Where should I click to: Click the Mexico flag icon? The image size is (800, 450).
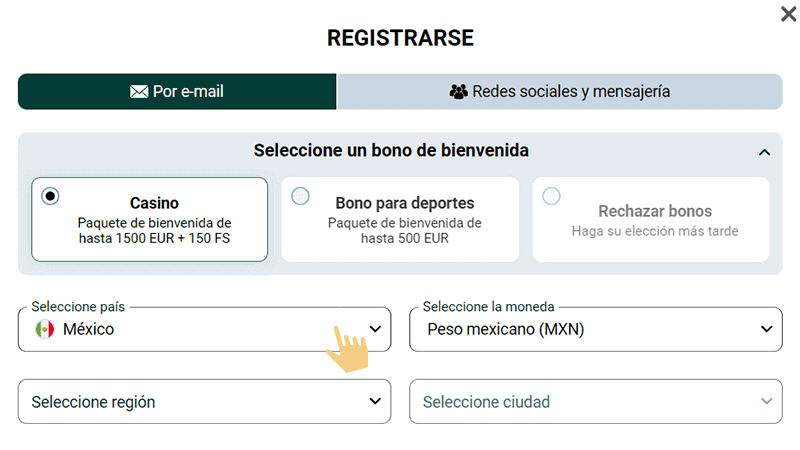coord(44,329)
